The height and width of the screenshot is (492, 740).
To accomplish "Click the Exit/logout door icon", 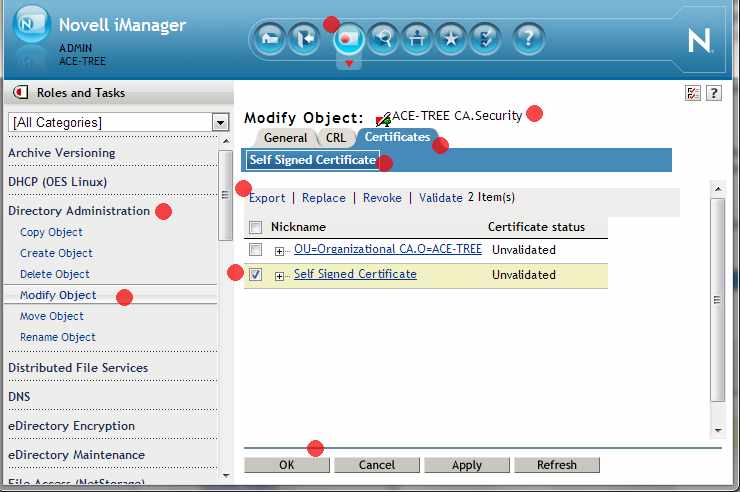I will point(304,39).
